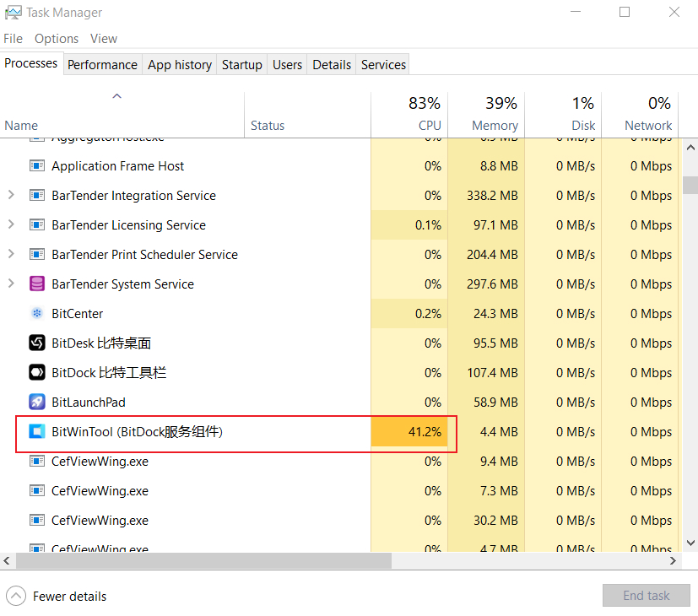The width and height of the screenshot is (698, 616).
Task: Click the 297.6 MB memory value
Action: click(x=492, y=284)
